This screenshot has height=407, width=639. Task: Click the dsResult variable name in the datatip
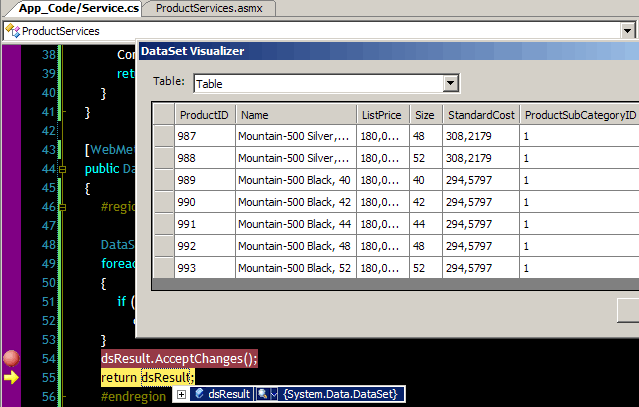coord(229,395)
